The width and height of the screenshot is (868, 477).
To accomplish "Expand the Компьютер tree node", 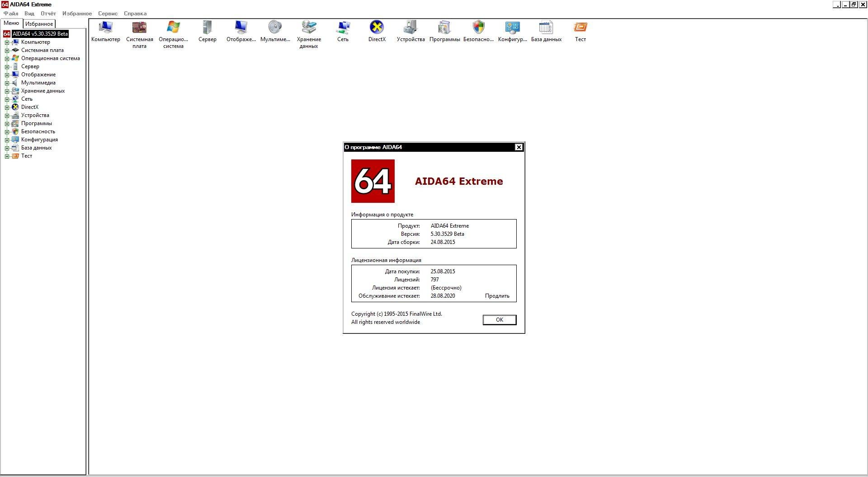I will pyautogui.click(x=7, y=42).
